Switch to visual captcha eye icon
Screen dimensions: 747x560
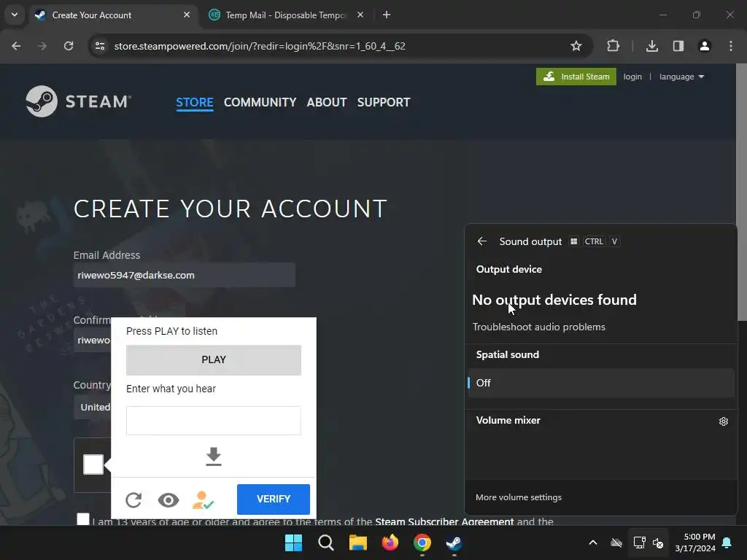tap(169, 500)
